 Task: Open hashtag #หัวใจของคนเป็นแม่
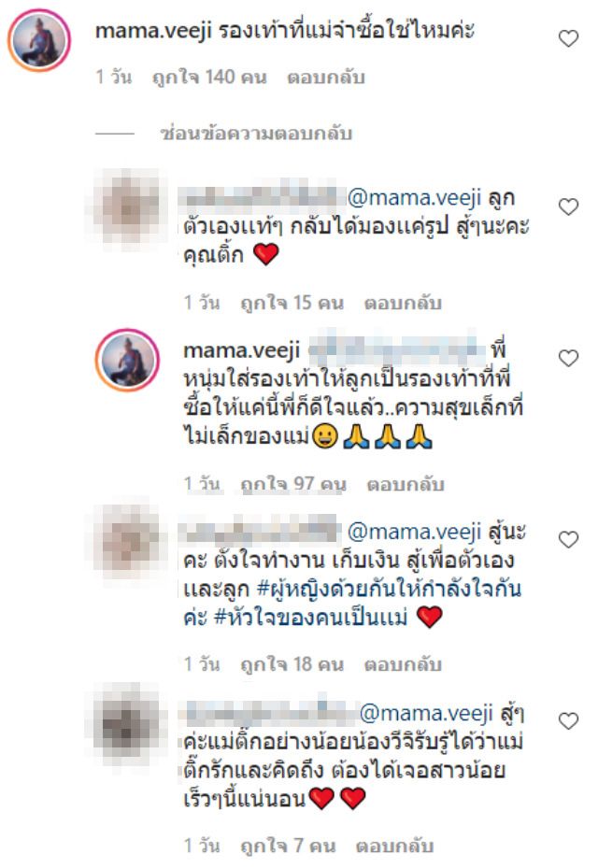coord(310,617)
